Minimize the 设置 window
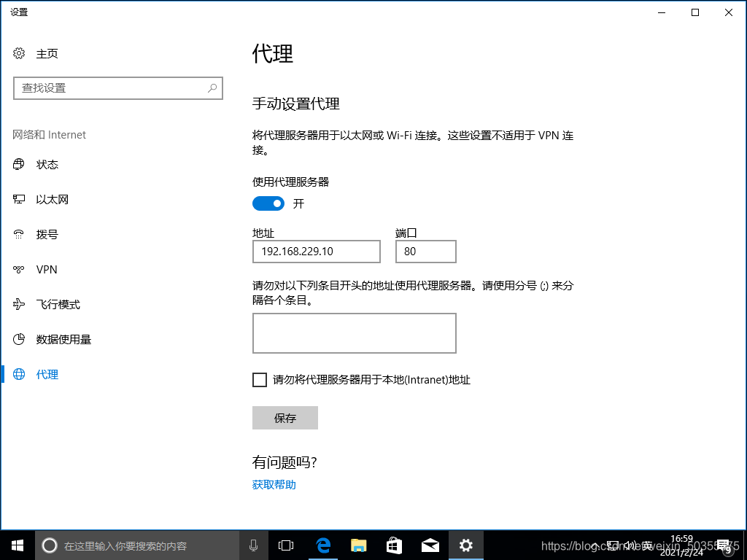 tap(662, 12)
